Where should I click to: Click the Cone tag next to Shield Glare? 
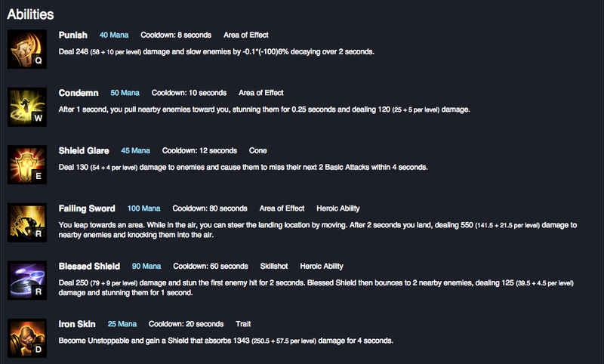pyautogui.click(x=257, y=150)
